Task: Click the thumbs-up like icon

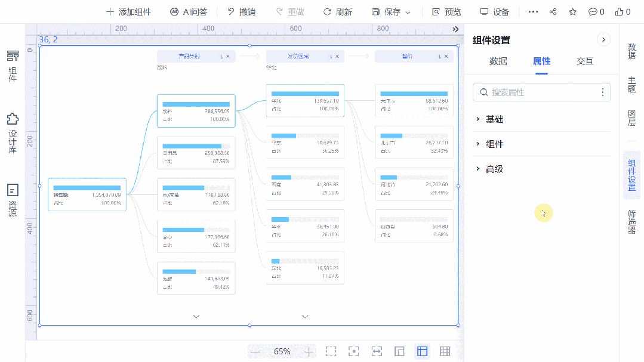Action: coord(623,12)
